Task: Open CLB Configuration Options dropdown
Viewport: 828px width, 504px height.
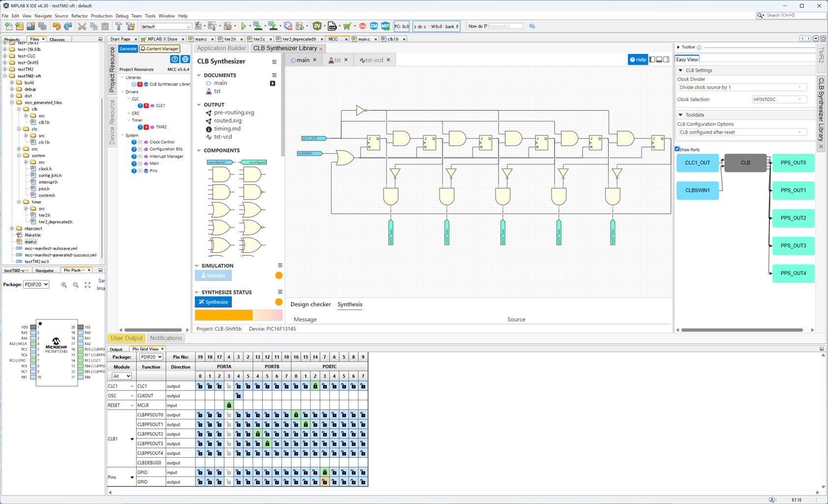Action: tap(742, 133)
